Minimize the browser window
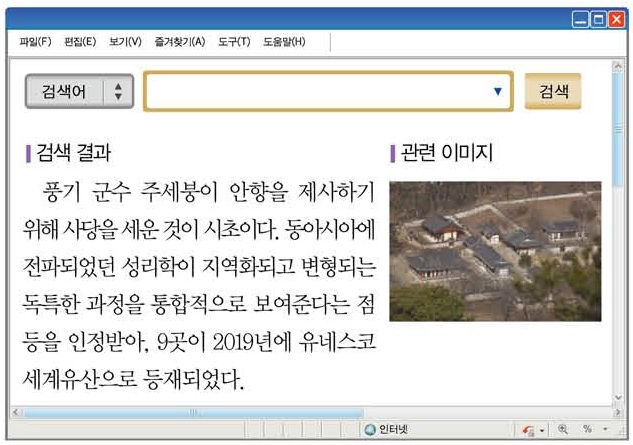This screenshot has height=445, width=633. 581,18
